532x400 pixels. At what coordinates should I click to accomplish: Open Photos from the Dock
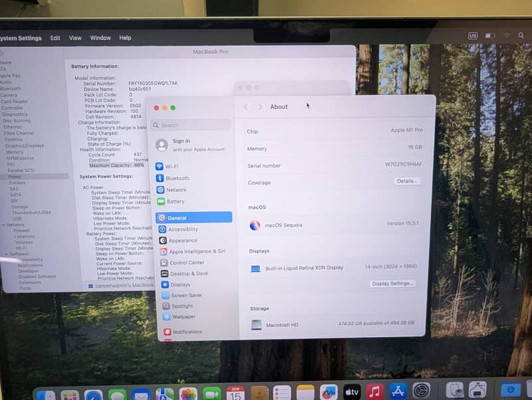[x=188, y=393]
